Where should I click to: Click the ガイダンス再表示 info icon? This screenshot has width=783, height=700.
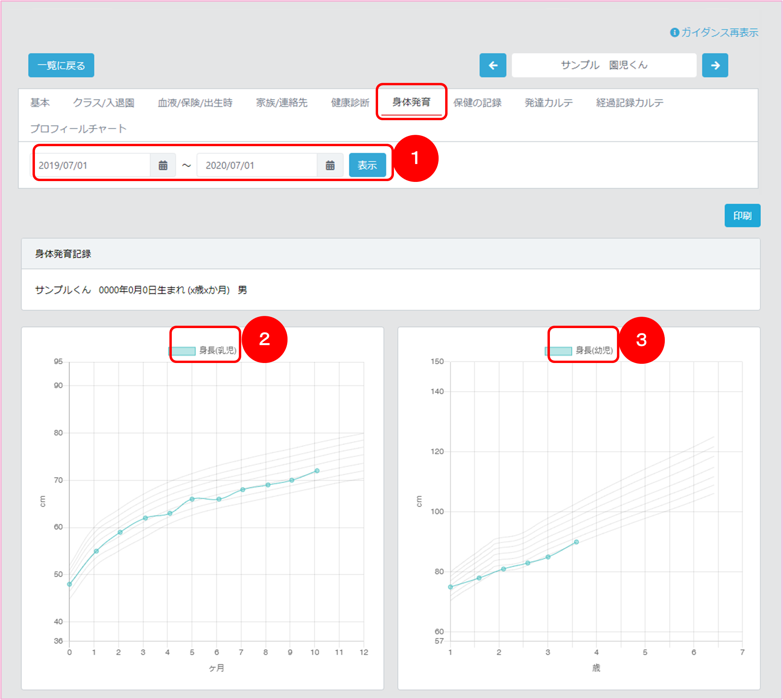coord(674,32)
